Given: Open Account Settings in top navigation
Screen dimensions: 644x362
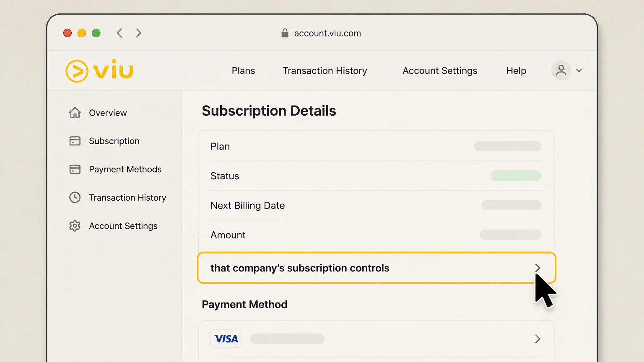Looking at the screenshot, I should (x=440, y=71).
